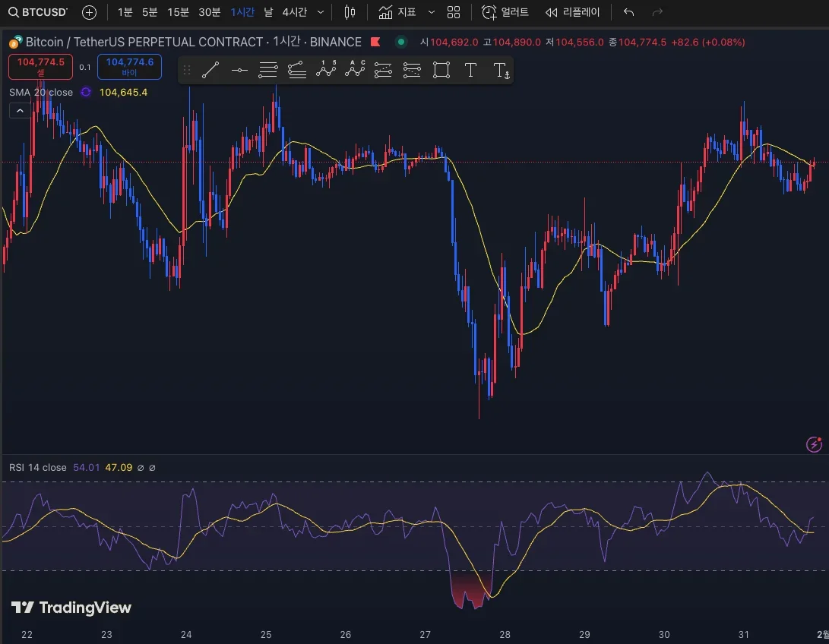Choose the 날 (daily) interval
This screenshot has width=829, height=644.
[x=268, y=12]
